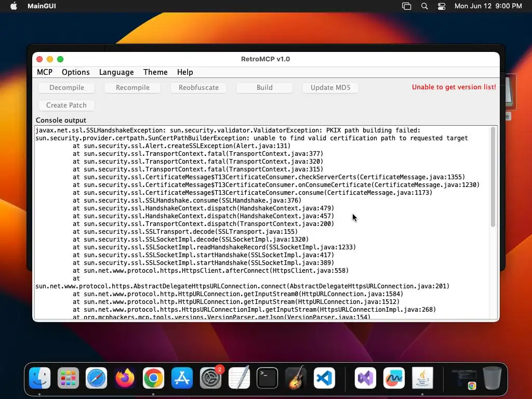The image size is (532, 399).
Task: Open the Trash in the dock
Action: pyautogui.click(x=493, y=378)
